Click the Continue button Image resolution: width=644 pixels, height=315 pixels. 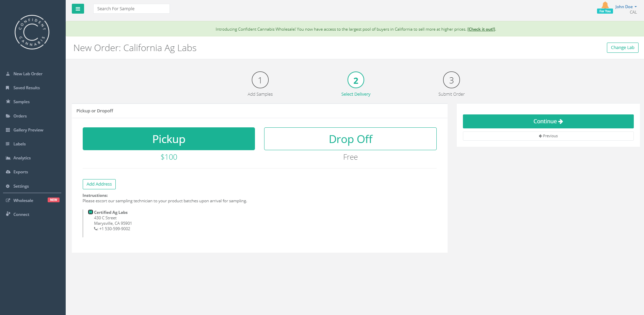pos(548,121)
